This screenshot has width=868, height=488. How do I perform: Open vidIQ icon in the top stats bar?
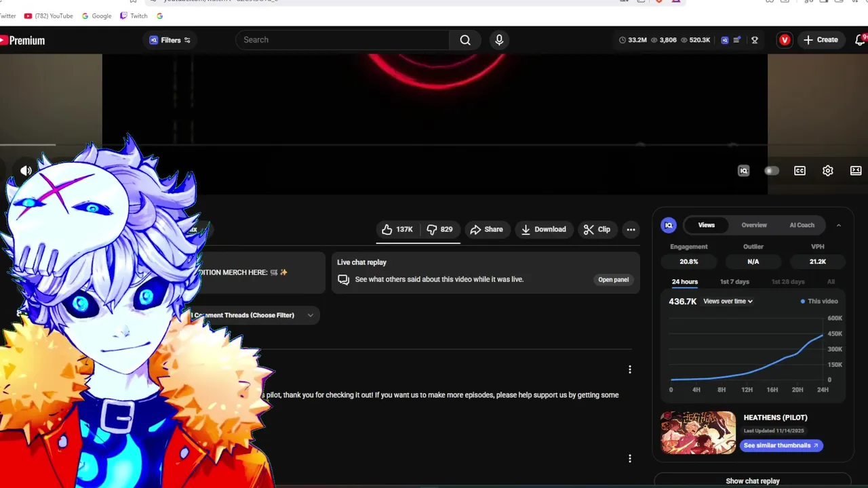pos(724,40)
